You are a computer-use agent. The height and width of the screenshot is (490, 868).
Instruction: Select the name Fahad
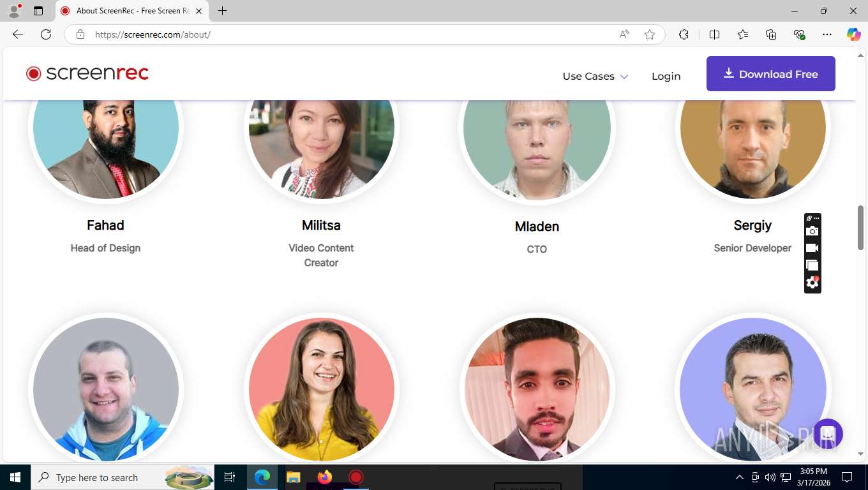(x=105, y=225)
